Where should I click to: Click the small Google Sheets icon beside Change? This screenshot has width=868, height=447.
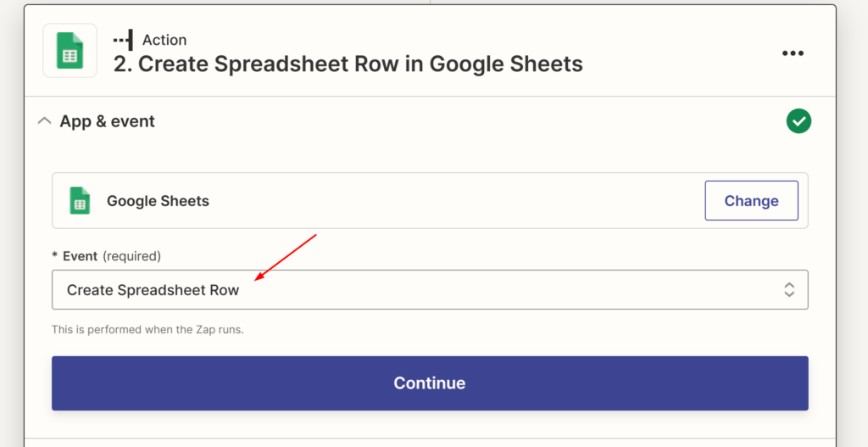[80, 201]
